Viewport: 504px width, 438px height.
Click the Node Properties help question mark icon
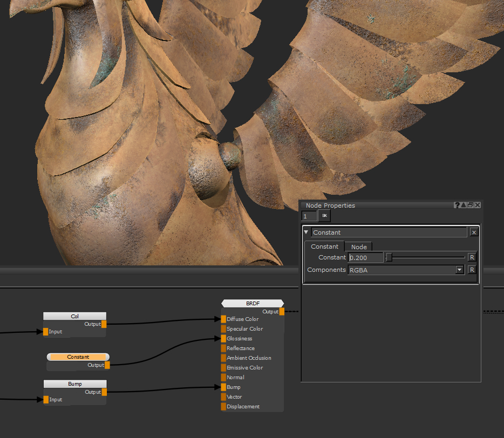point(457,206)
